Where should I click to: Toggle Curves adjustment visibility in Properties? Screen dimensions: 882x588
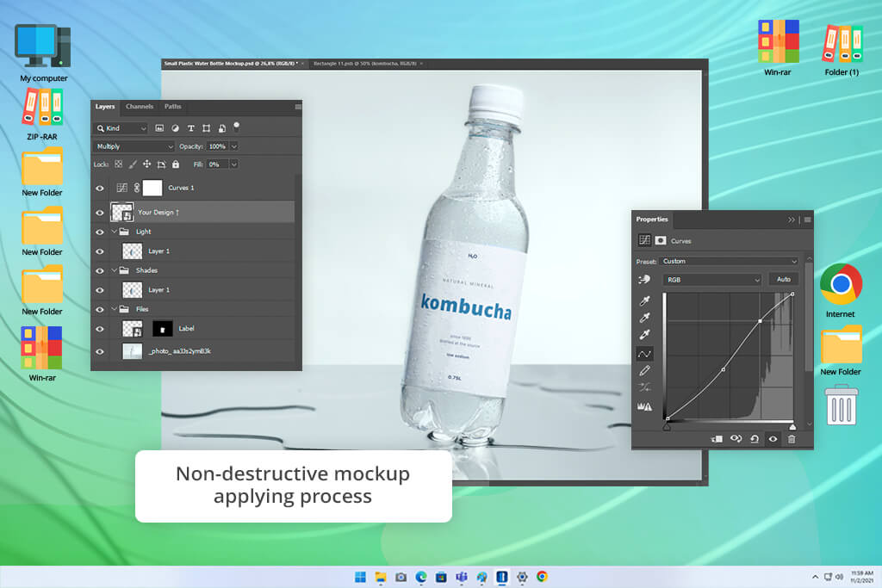773,439
